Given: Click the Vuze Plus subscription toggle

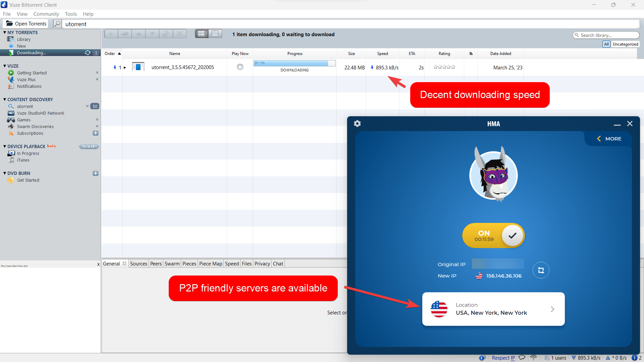Looking at the screenshot, I should (97, 79).
